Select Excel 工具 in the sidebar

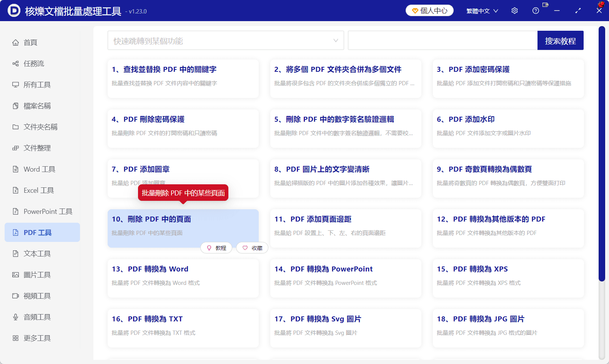click(x=42, y=190)
